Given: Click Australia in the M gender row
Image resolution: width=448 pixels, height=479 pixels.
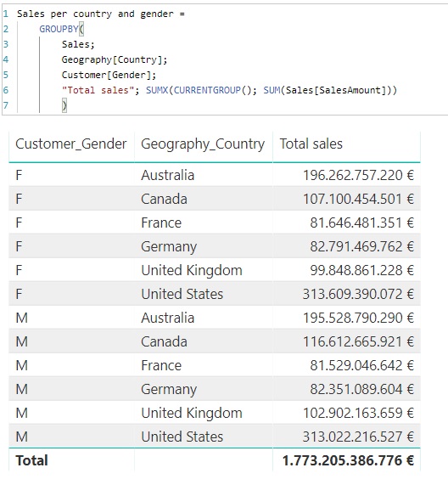Looking at the screenshot, I should pos(167,318).
